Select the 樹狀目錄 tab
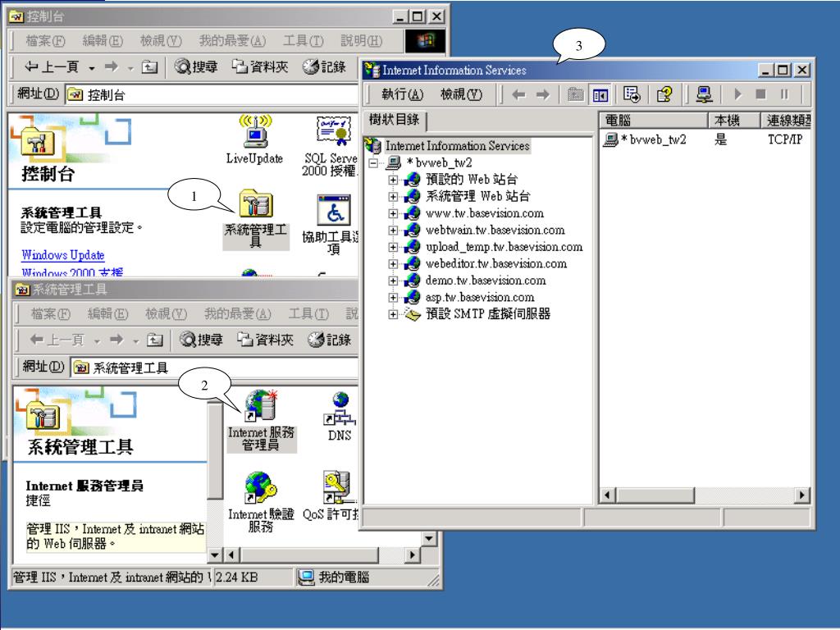This screenshot has width=840, height=630. click(x=394, y=119)
